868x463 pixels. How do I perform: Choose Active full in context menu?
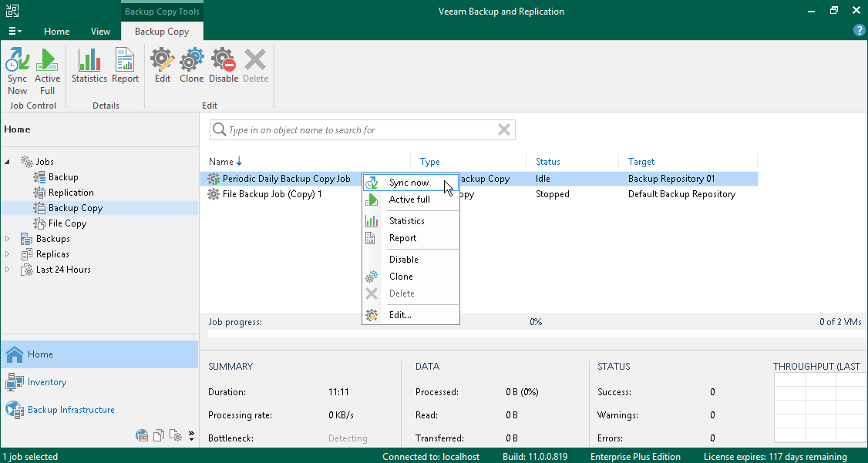[x=411, y=199]
